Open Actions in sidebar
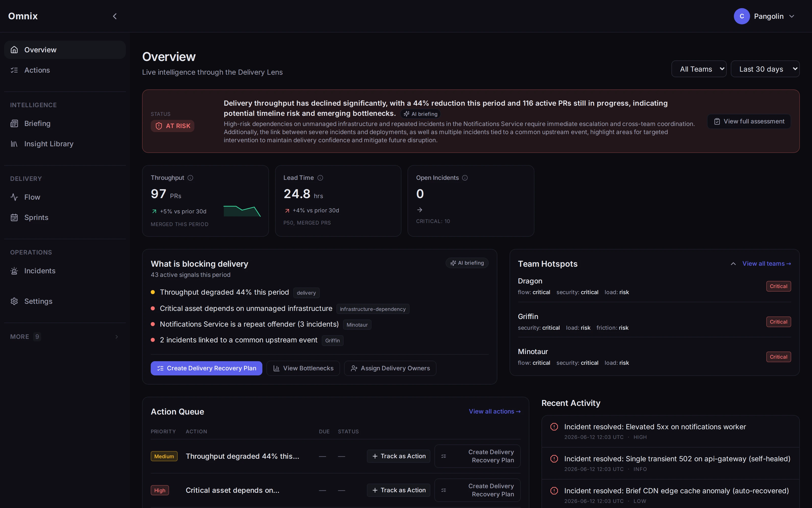The width and height of the screenshot is (812, 508). pos(65,70)
